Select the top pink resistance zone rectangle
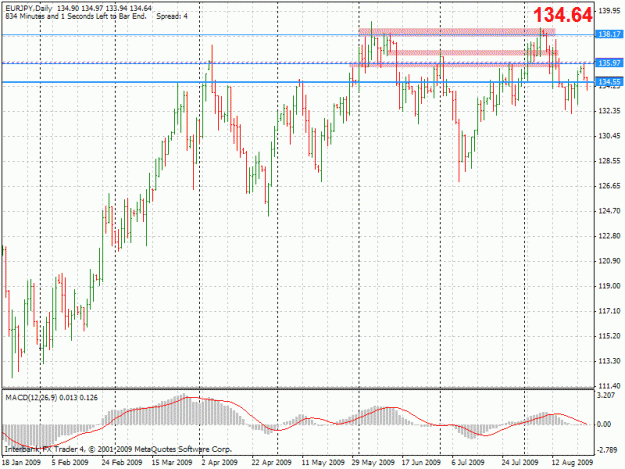The height and width of the screenshot is (469, 625). click(x=457, y=31)
